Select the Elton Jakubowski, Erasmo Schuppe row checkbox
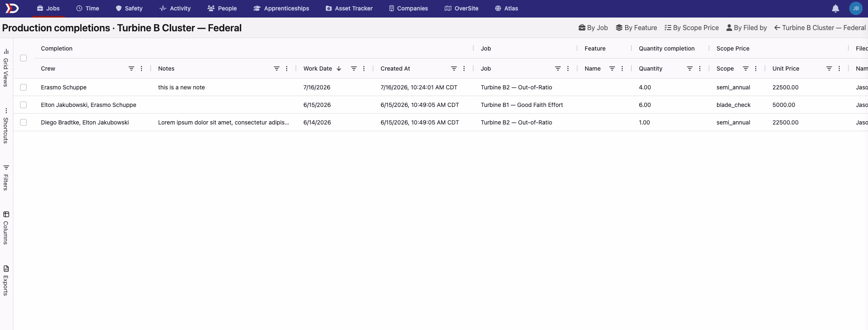868x330 pixels. 23,105
